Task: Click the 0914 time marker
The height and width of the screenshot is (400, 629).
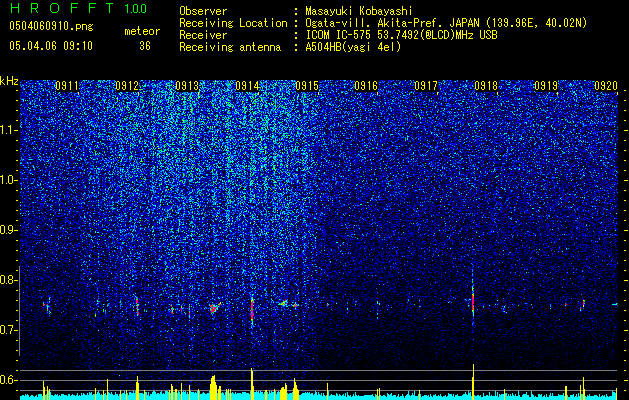Action: (247, 86)
